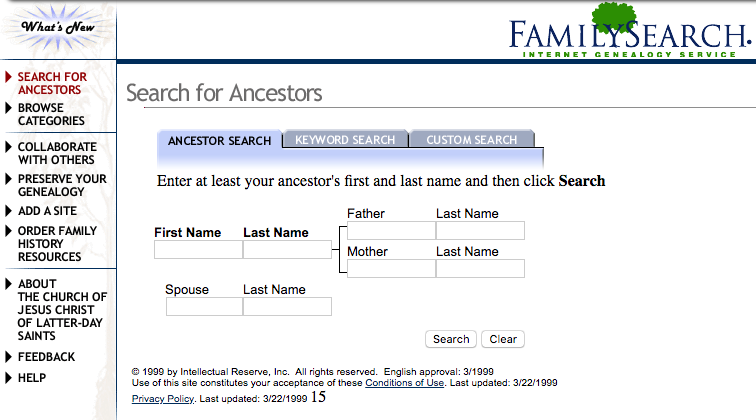
Task: Open Order Family History Resources menu item
Action: 57,244
